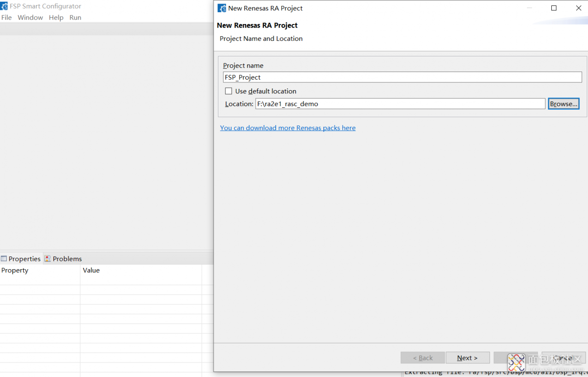Toggle the Use default location checkbox
This screenshot has height=377, width=588.
pyautogui.click(x=229, y=91)
